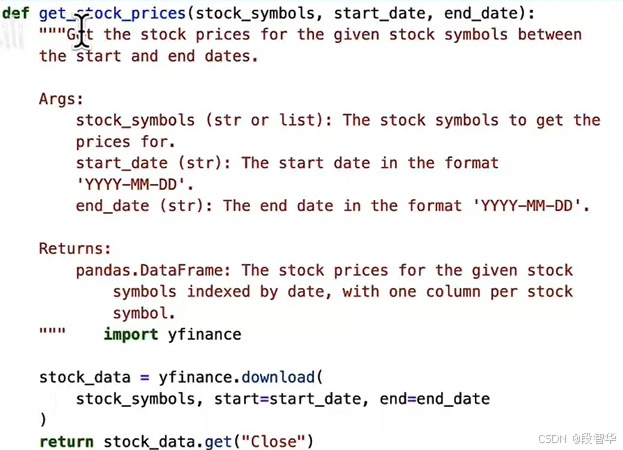Click the import keyword
Image resolution: width=623 pixels, height=450 pixels.
(x=131, y=334)
